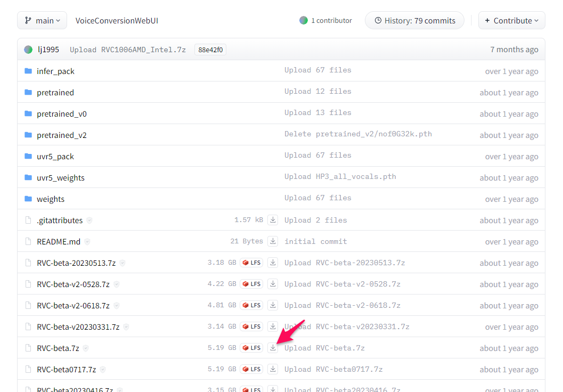Click the LFS badge for RVC-beta-v2-0618.7z
Screen dimensions: 563x392
(251, 305)
